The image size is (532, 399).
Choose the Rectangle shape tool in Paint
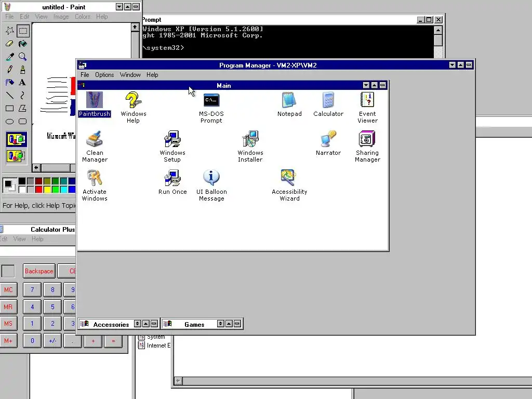pos(9,108)
